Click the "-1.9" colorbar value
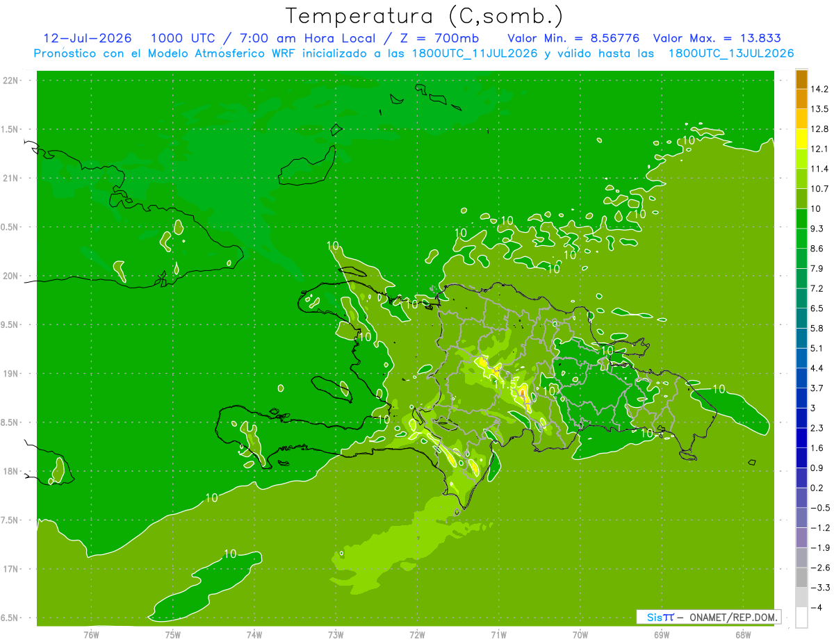The width and height of the screenshot is (834, 644). (819, 548)
